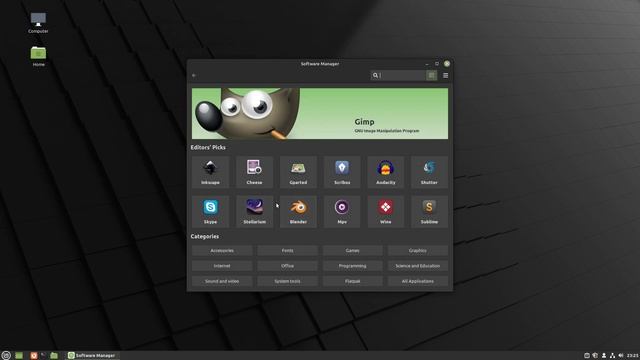Select the Gparted tile
The height and width of the screenshot is (360, 640).
298,172
